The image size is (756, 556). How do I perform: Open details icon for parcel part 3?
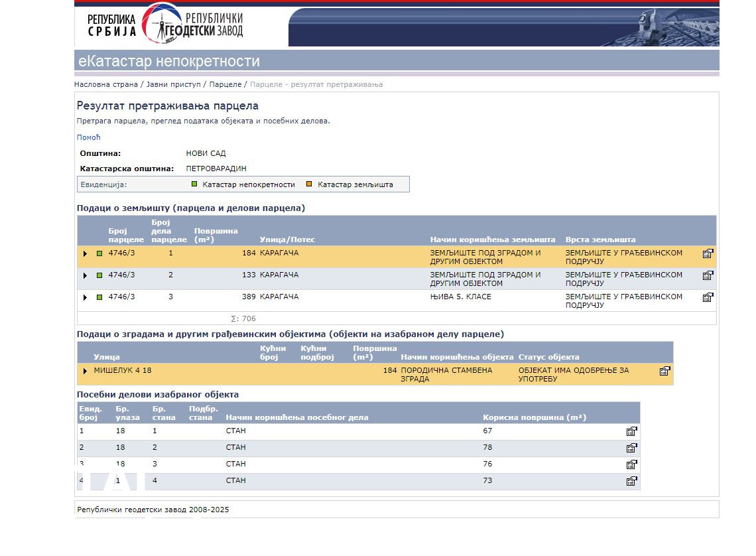(x=708, y=297)
